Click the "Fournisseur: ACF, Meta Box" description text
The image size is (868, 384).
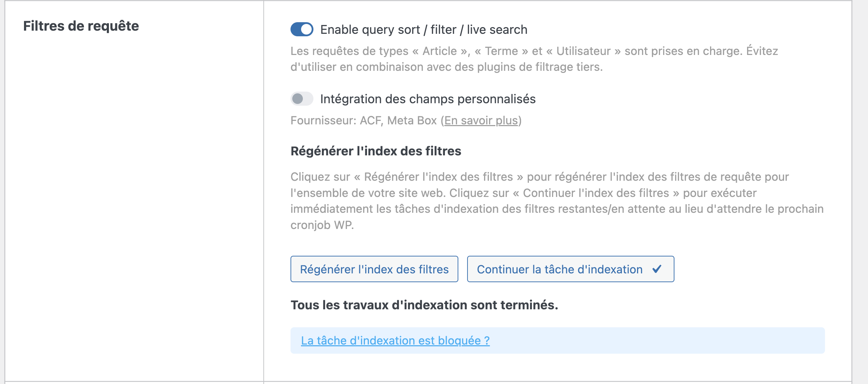click(x=363, y=120)
